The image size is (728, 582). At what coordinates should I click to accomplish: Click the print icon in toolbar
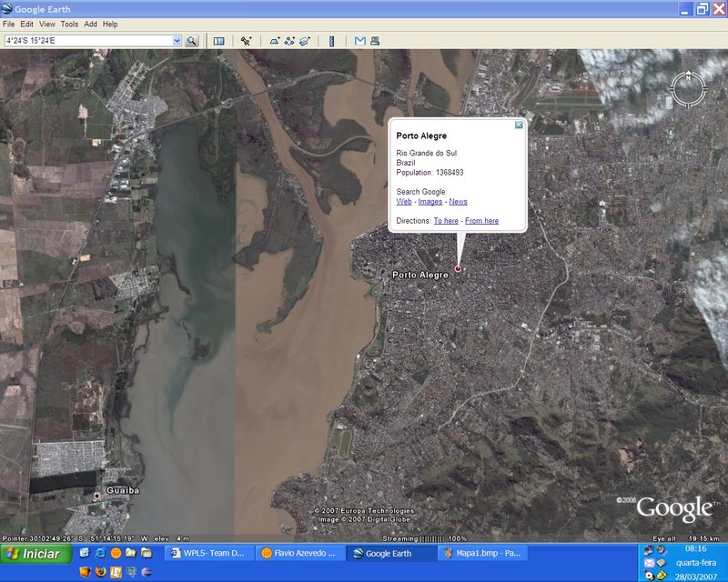click(375, 41)
